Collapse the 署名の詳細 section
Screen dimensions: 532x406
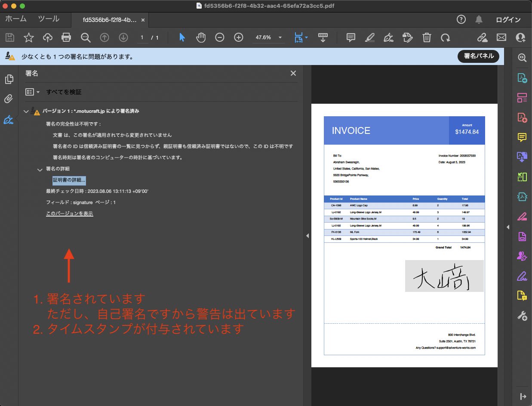(40, 169)
